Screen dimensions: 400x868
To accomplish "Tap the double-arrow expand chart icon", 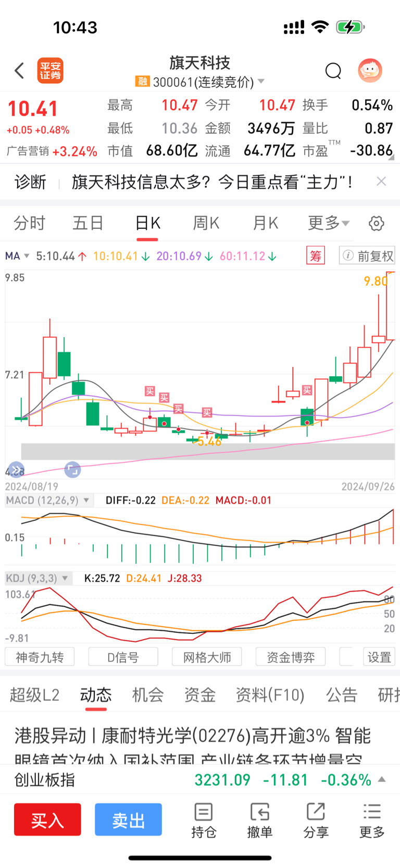I will 16,470.
